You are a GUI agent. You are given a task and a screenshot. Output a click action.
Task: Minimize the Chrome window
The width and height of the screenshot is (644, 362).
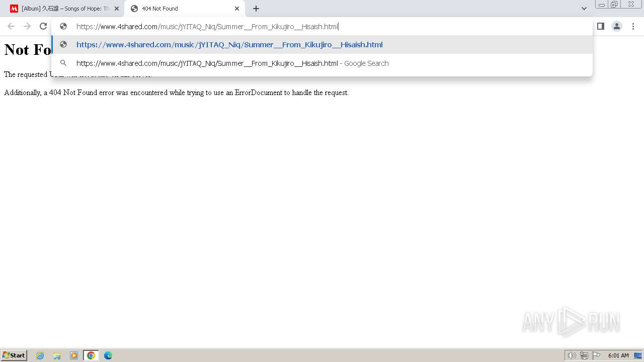click(x=601, y=5)
